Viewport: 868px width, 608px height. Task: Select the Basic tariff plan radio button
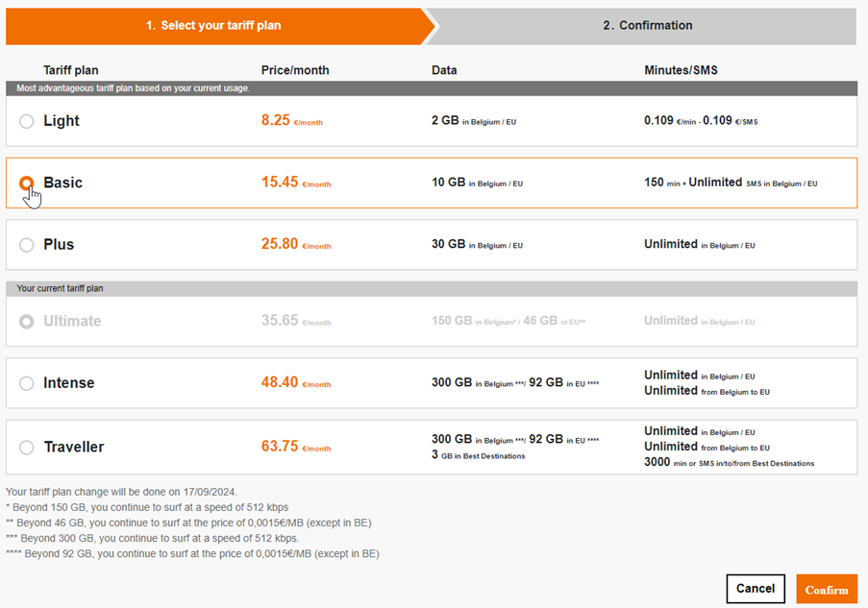click(27, 182)
